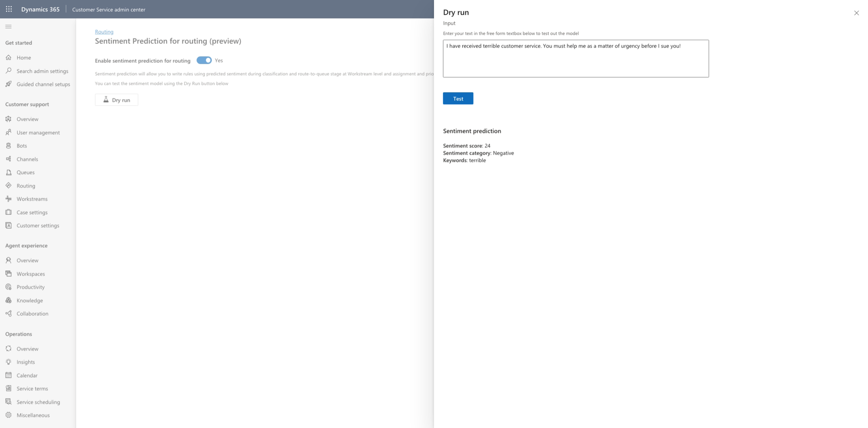The image size is (868, 428).
Task: Select the Routing icon in the sidebar
Action: (8, 186)
